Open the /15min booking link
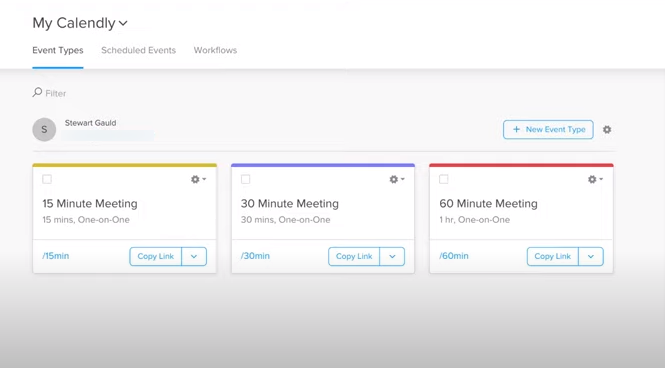Screen dimensions: 665x368 click(x=56, y=256)
